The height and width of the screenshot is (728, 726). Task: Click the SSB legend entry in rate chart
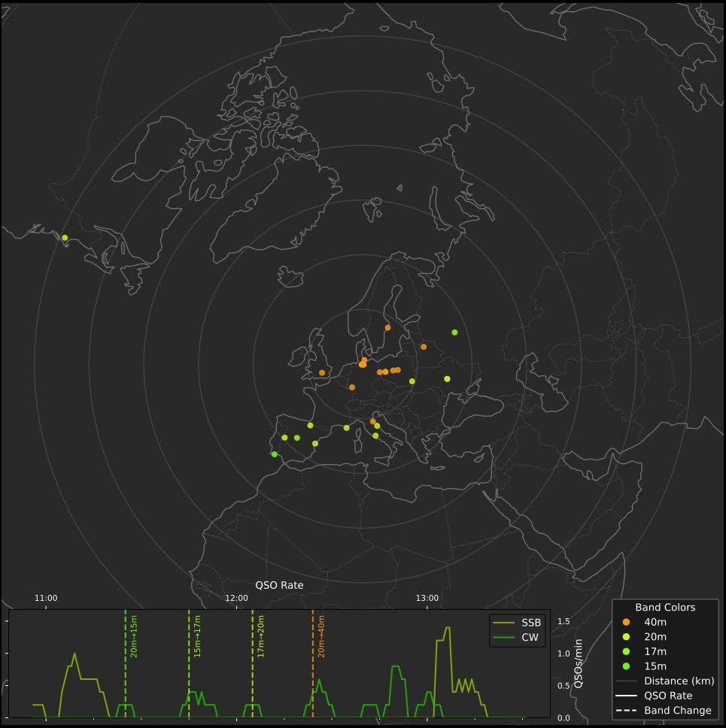[x=517, y=623]
